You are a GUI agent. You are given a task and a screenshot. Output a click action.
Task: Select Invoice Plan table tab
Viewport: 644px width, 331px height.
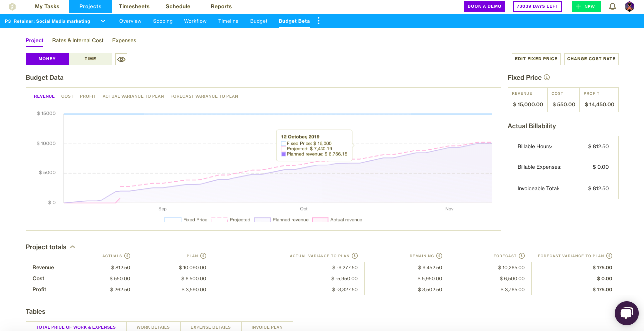click(x=267, y=327)
